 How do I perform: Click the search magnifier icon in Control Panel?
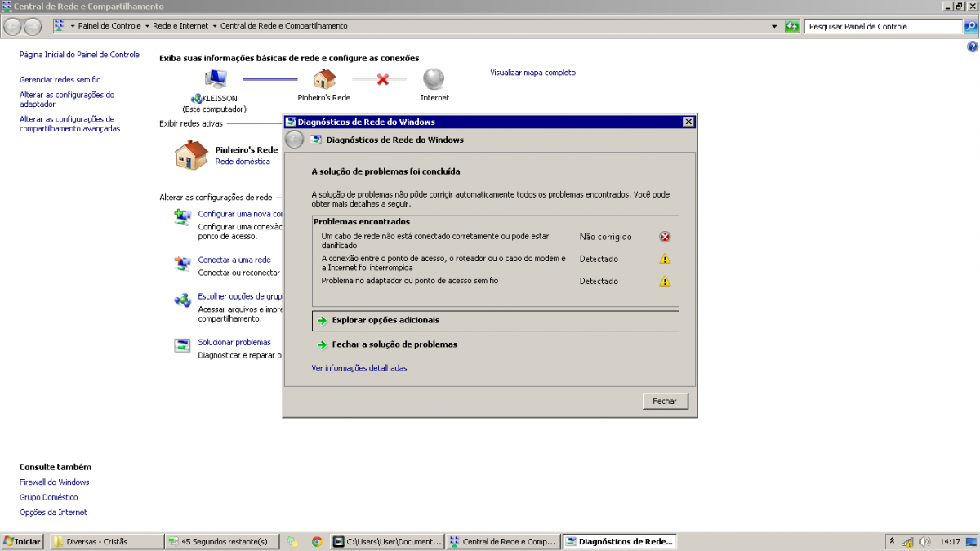[x=971, y=26]
